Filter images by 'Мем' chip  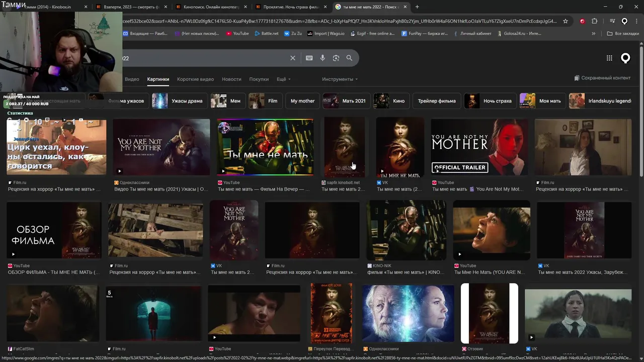point(227,101)
